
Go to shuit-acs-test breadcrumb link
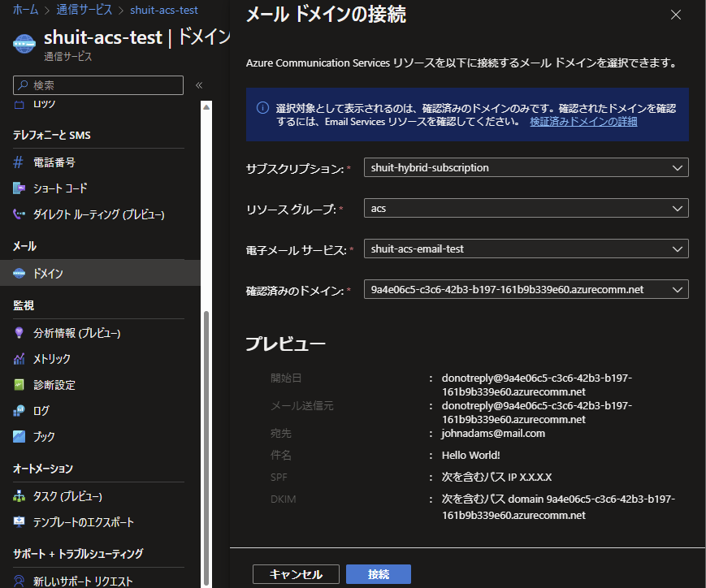164,10
